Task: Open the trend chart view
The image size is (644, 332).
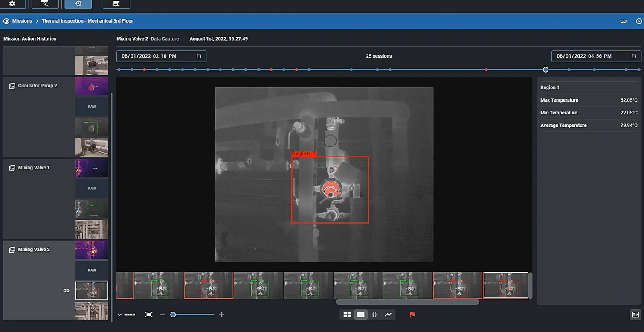Action: pos(388,315)
